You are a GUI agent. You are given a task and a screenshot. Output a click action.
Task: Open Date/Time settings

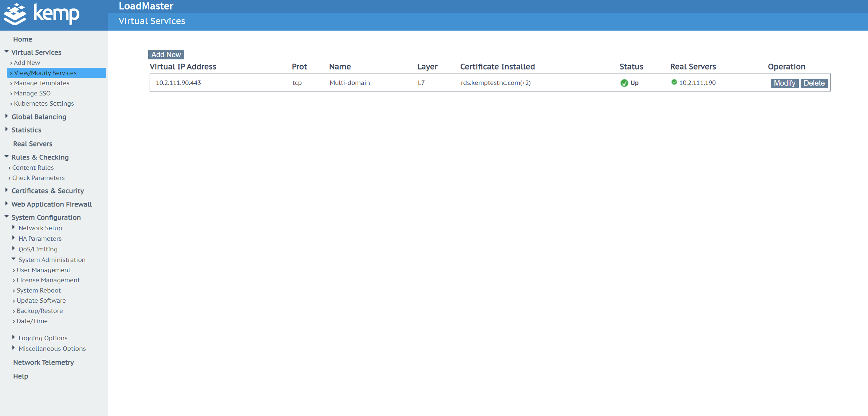[x=32, y=321]
